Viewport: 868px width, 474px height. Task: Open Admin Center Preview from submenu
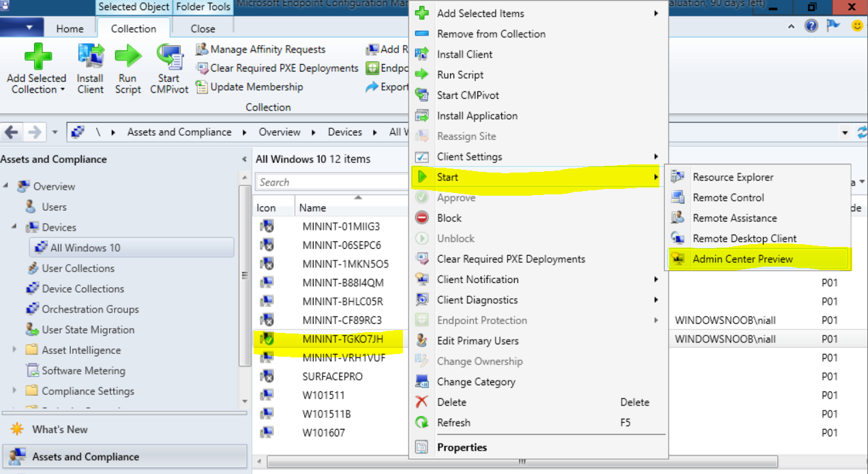(x=758, y=258)
